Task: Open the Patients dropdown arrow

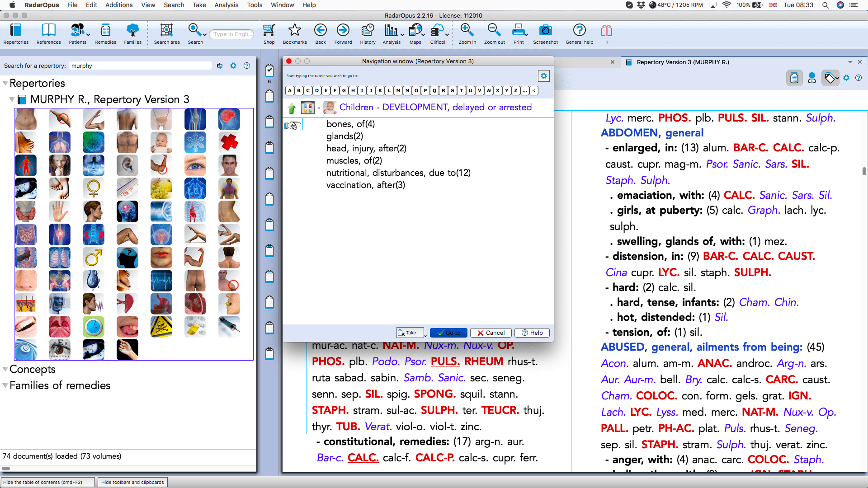Action: point(88,34)
